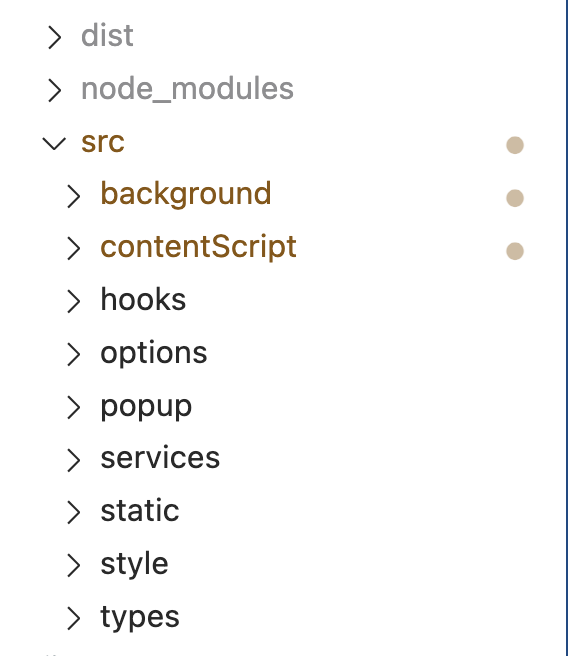Expand the static folder arrow
This screenshot has height=656, width=574.
click(x=74, y=512)
